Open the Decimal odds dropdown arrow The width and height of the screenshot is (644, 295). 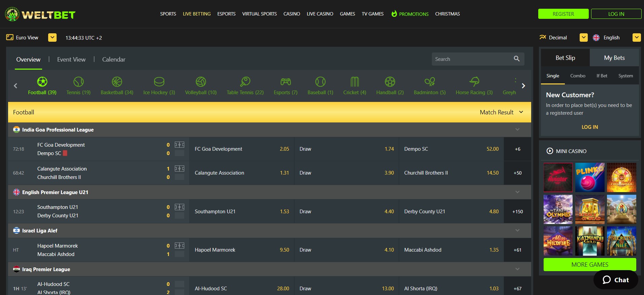pyautogui.click(x=584, y=37)
